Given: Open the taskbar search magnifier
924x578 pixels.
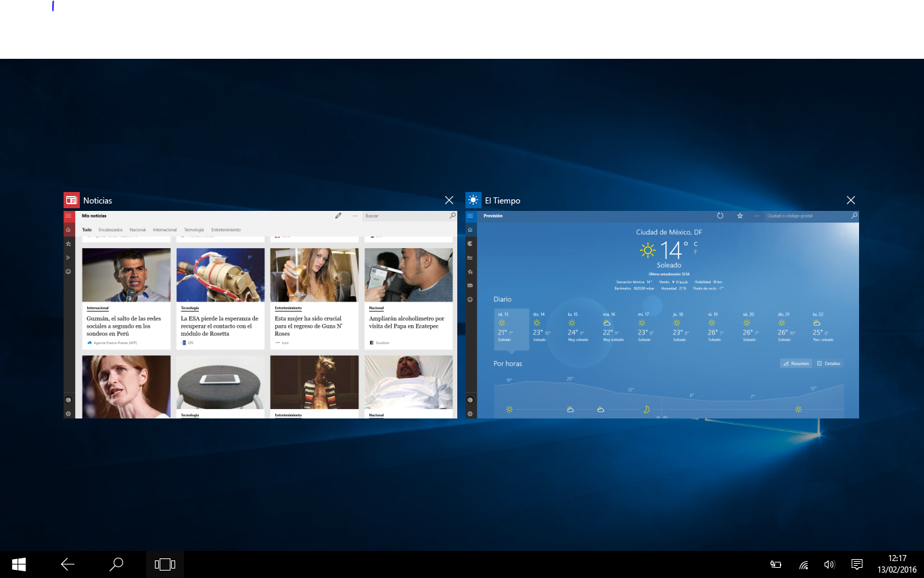Looking at the screenshot, I should point(116,564).
